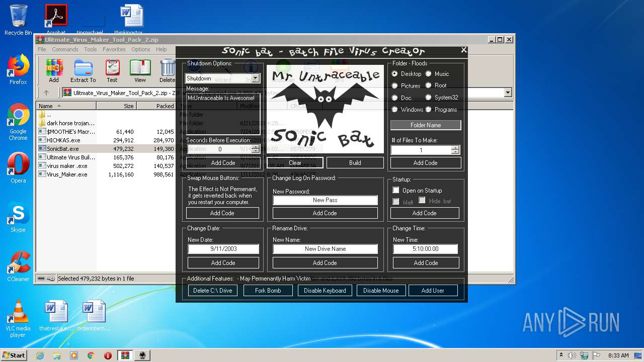The image size is (644, 362).
Task: Click the Folder Name button
Action: click(x=426, y=125)
